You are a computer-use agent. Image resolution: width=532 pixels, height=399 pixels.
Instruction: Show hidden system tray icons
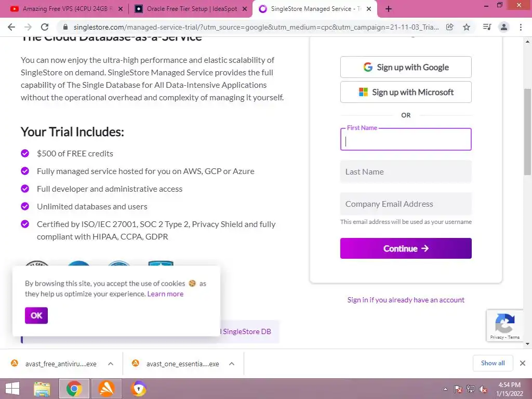pyautogui.click(x=445, y=389)
